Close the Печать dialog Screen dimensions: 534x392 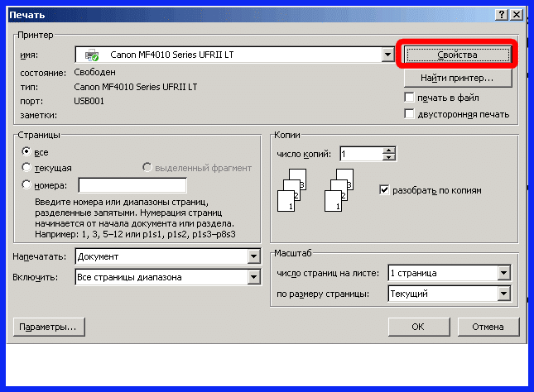coord(517,15)
